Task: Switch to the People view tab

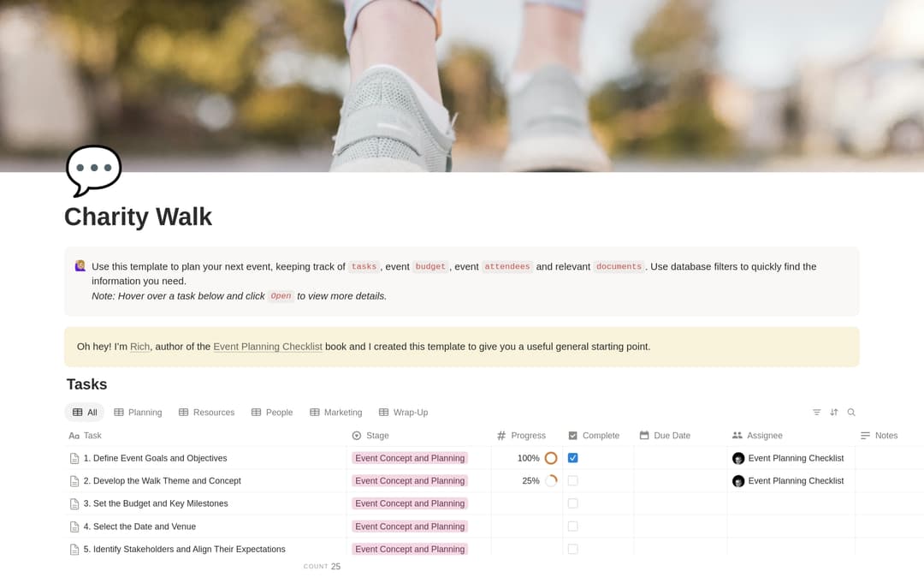Action: coord(272,413)
